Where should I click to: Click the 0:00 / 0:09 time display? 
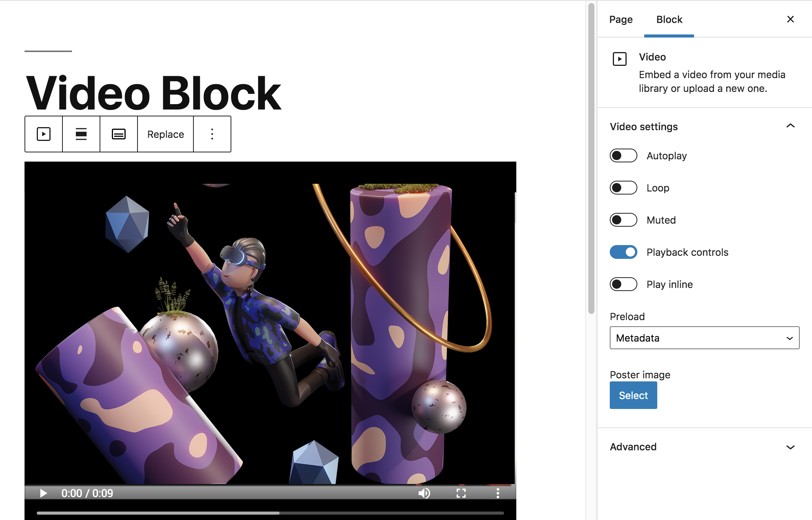[87, 493]
